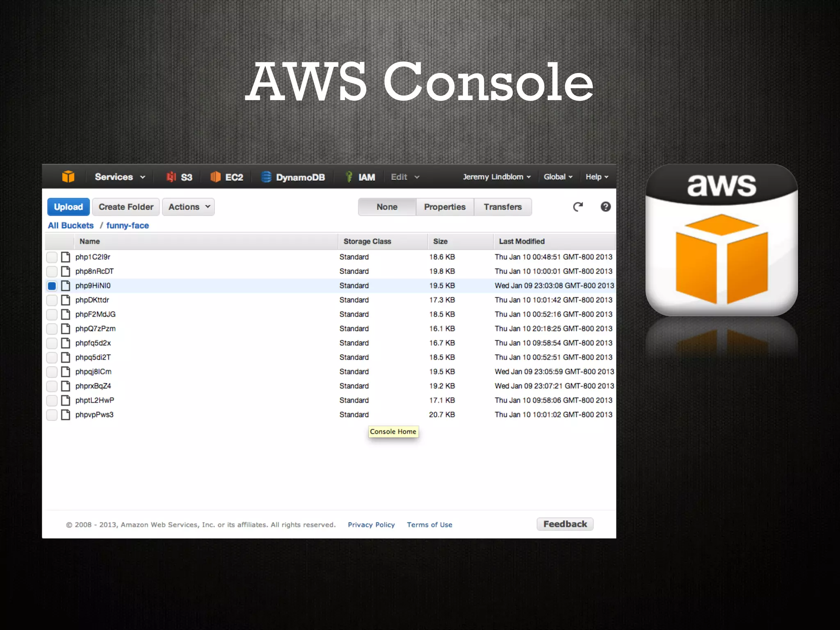Check the box for phptL2HwP
The image size is (840, 630).
point(52,401)
